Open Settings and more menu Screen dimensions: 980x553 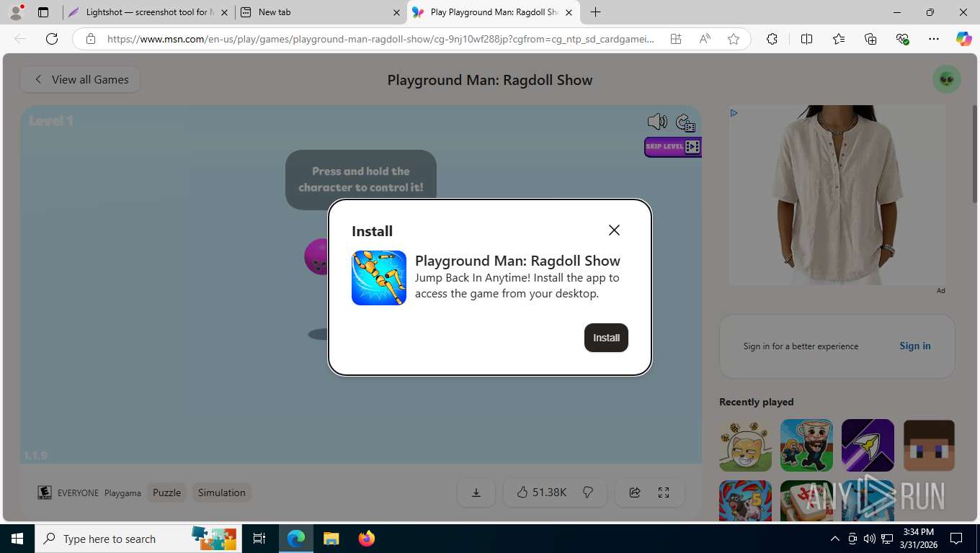(934, 39)
